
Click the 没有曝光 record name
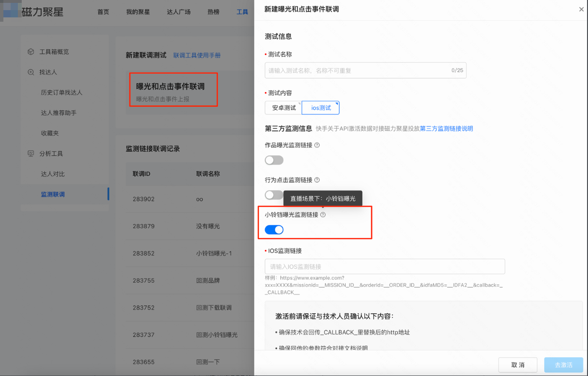(x=208, y=226)
